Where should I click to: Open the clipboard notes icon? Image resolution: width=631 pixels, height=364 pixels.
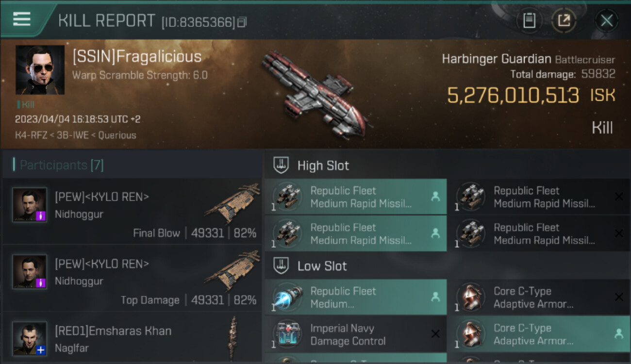pos(529,20)
